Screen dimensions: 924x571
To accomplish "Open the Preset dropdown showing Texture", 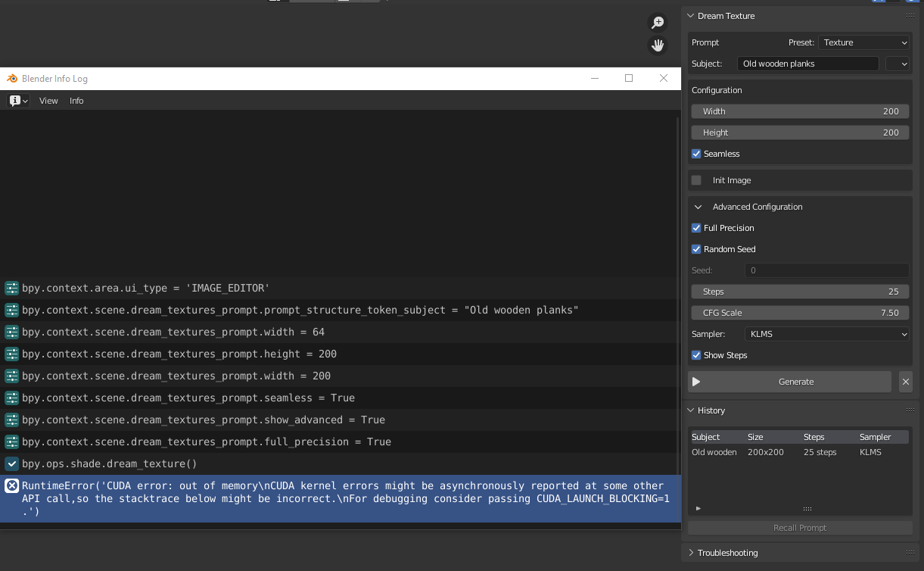I will coord(864,42).
